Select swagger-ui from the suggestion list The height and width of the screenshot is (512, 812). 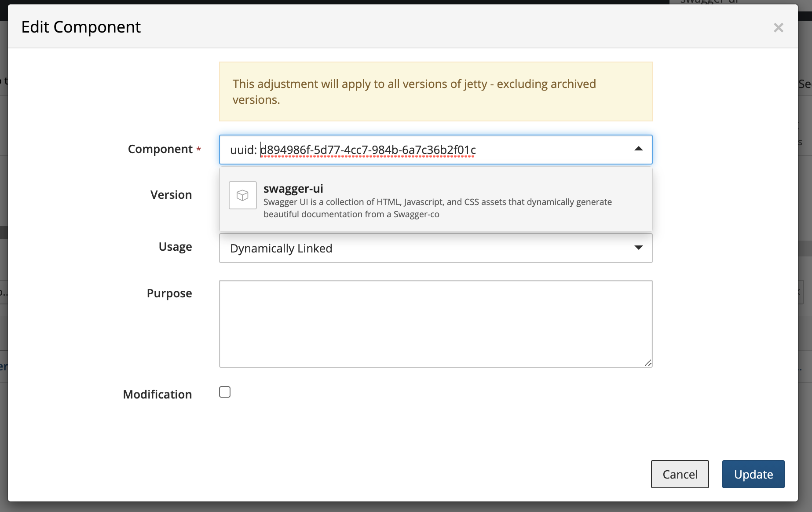[x=435, y=200]
